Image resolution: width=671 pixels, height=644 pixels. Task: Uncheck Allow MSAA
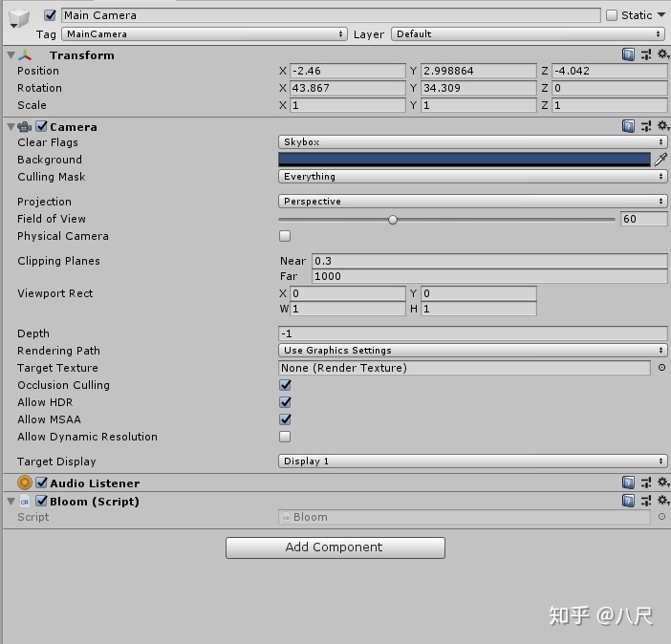click(285, 419)
